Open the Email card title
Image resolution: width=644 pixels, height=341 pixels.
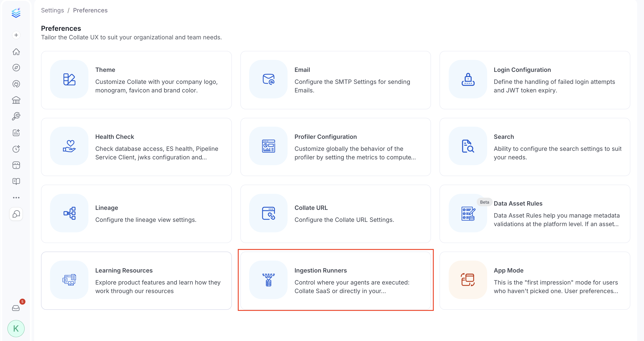[x=302, y=70]
